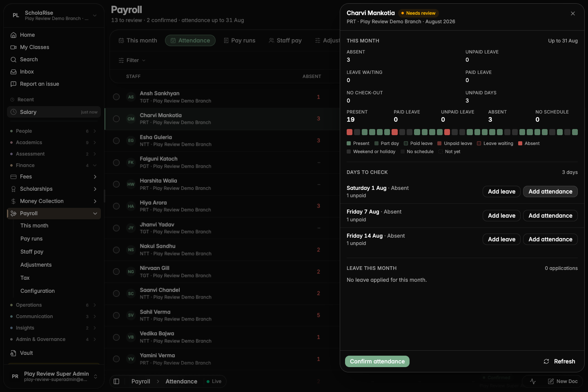588x392 pixels.
Task: Switch to the Pay runs tab
Action: pyautogui.click(x=240, y=40)
